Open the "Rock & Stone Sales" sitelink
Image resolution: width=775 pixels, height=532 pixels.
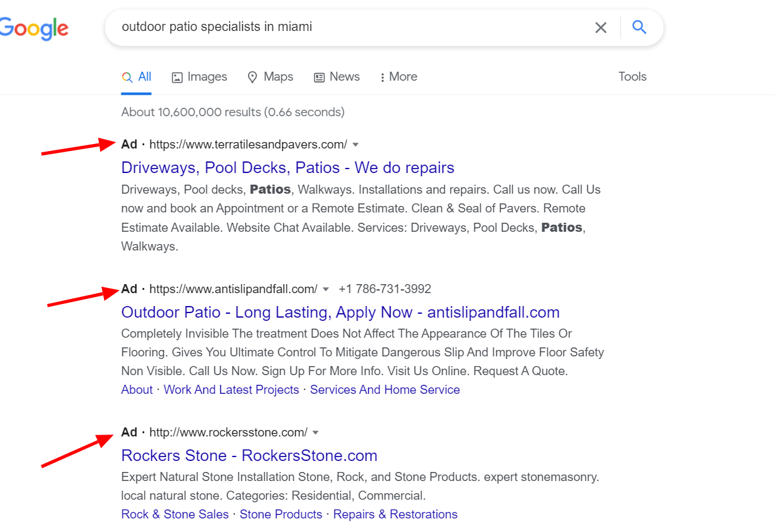175,515
